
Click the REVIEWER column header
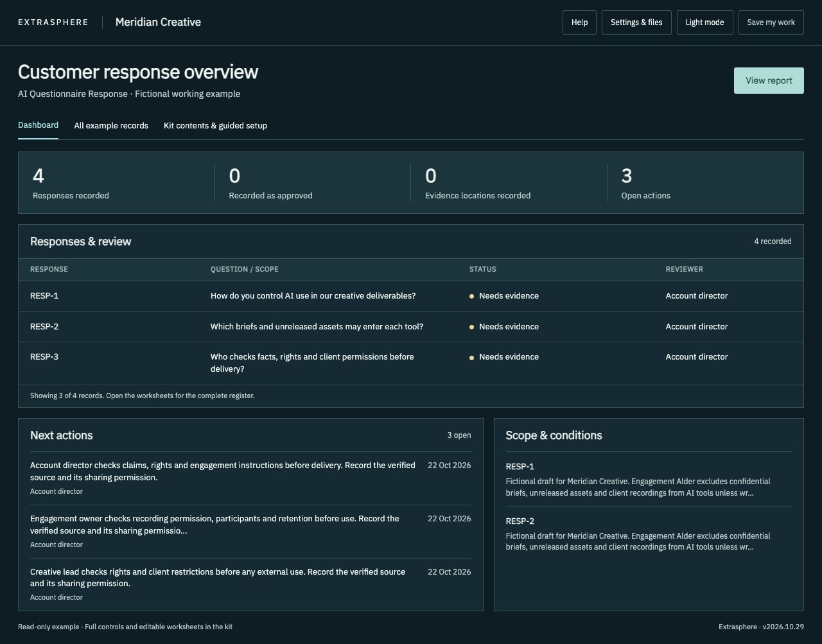click(x=685, y=270)
